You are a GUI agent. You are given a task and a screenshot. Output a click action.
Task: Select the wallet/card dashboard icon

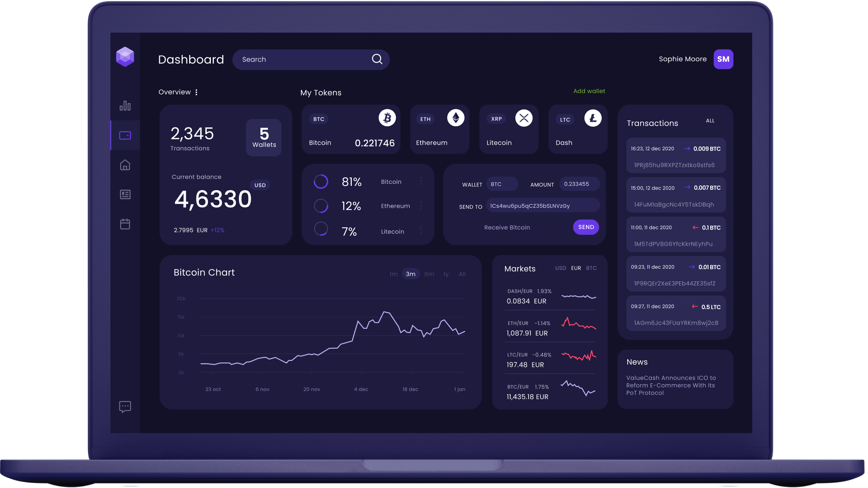pyautogui.click(x=125, y=135)
